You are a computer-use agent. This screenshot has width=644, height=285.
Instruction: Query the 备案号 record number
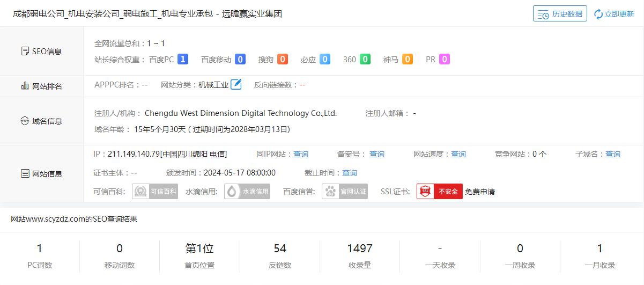pos(377,154)
